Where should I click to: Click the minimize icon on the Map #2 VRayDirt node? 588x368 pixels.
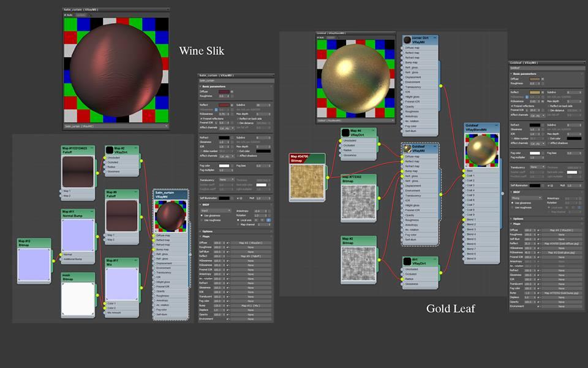pyautogui.click(x=135, y=147)
